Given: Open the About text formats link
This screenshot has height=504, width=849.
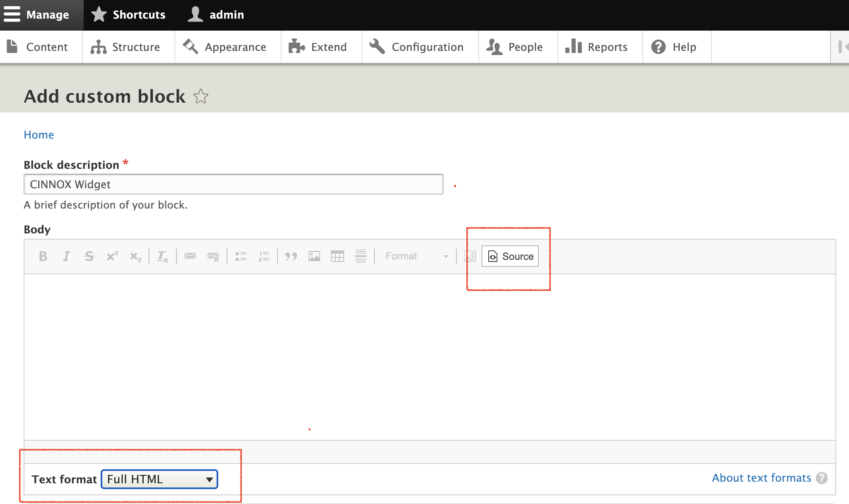Looking at the screenshot, I should point(761,478).
